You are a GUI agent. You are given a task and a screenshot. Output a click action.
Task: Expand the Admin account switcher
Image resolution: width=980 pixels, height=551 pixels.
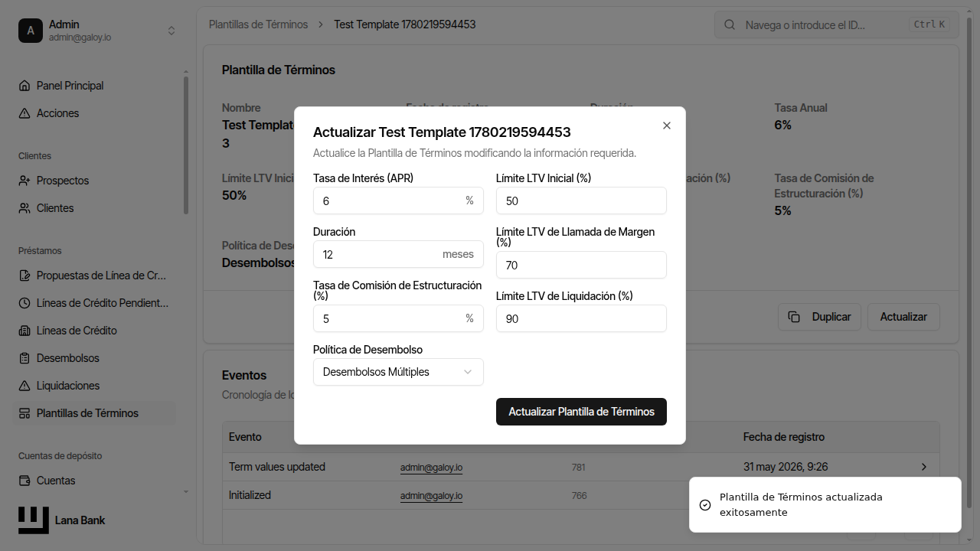click(x=171, y=31)
